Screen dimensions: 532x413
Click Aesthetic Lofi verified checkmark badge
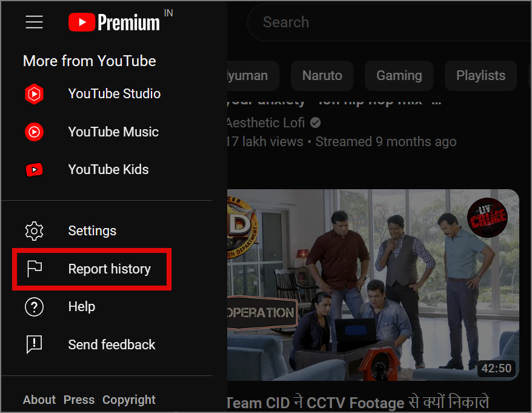(x=315, y=123)
